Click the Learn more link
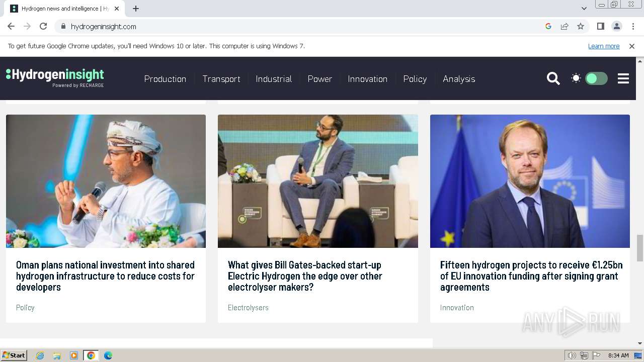This screenshot has height=362, width=644. [604, 46]
